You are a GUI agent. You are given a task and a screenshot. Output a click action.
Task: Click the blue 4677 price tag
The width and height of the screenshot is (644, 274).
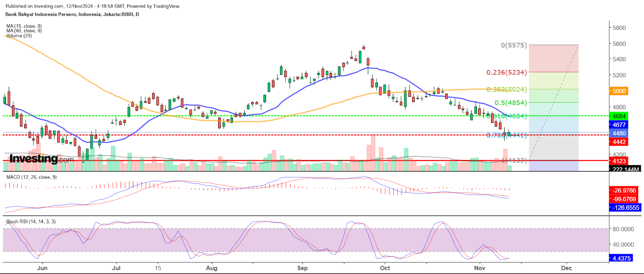click(x=619, y=125)
